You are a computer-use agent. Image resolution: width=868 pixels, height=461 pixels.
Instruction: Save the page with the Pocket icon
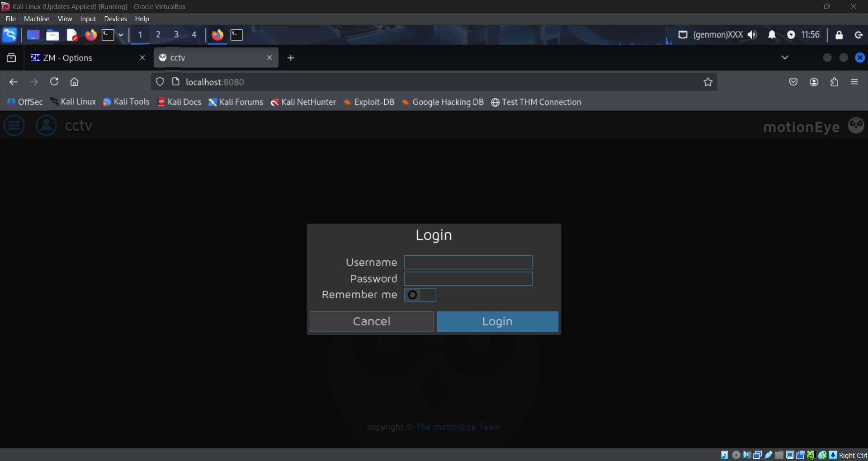794,82
